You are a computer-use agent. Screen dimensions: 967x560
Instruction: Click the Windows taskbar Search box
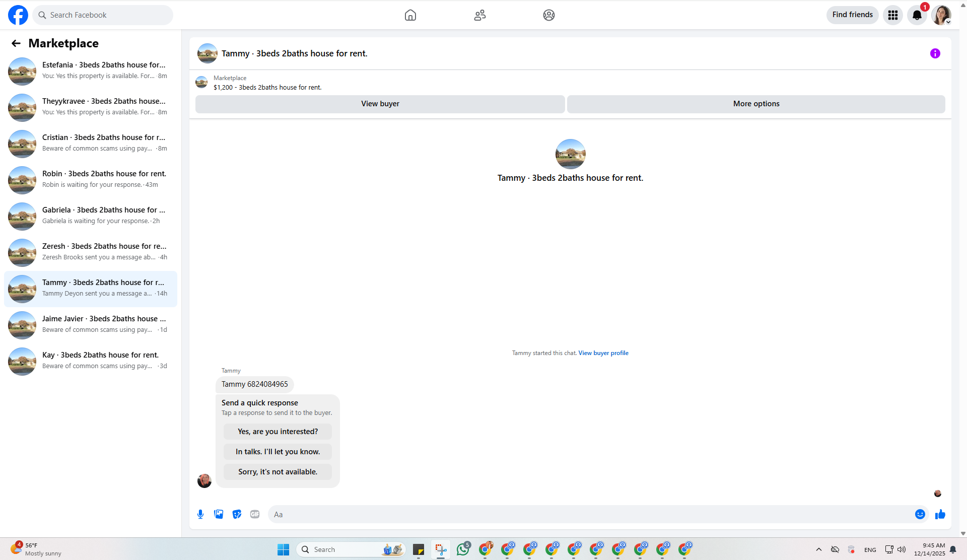coord(351,549)
